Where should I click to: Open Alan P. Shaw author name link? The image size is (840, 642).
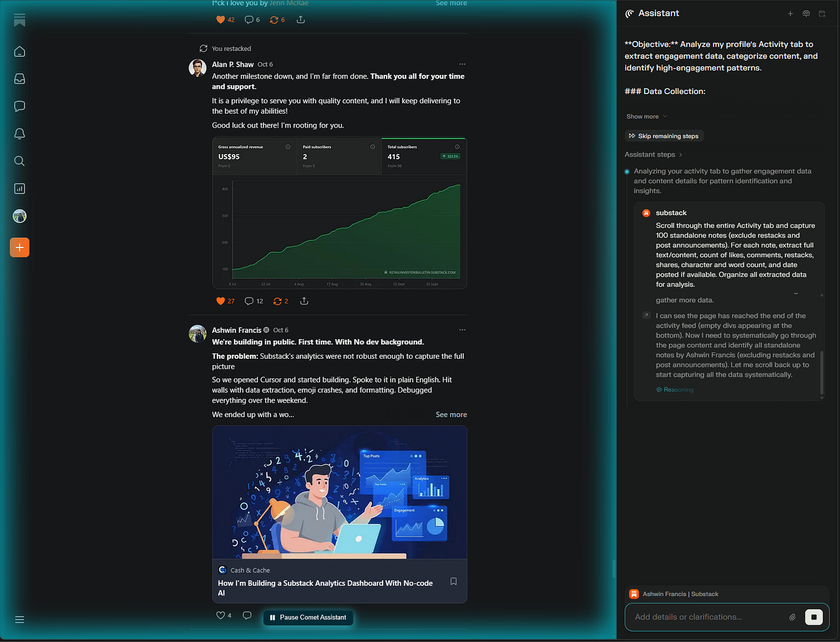click(x=232, y=65)
